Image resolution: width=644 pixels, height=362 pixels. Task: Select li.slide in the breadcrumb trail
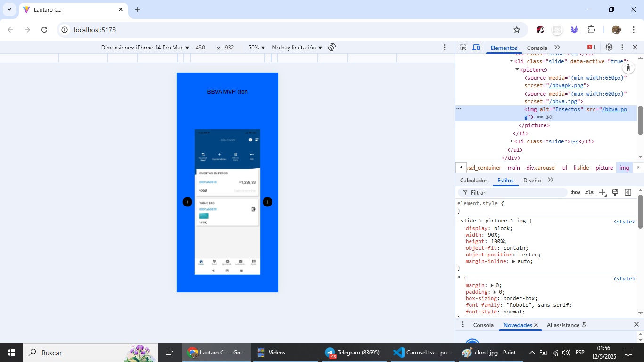[581, 168]
